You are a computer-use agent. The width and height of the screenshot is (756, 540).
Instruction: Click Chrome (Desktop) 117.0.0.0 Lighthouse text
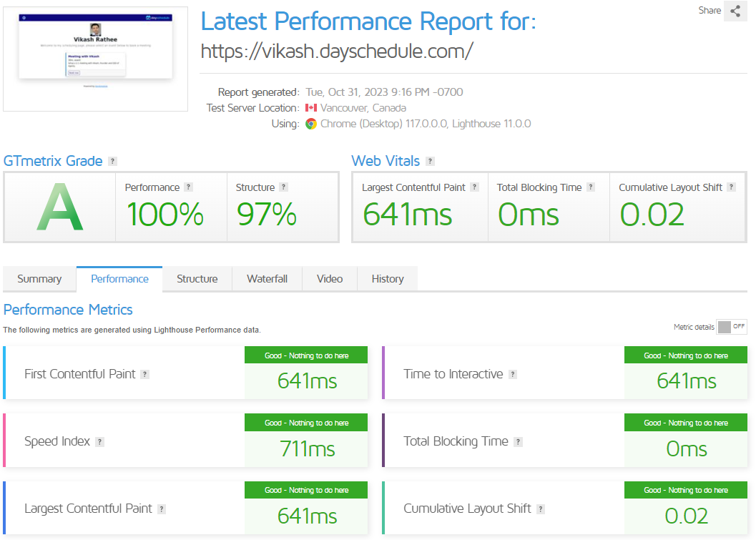pyautogui.click(x=426, y=124)
